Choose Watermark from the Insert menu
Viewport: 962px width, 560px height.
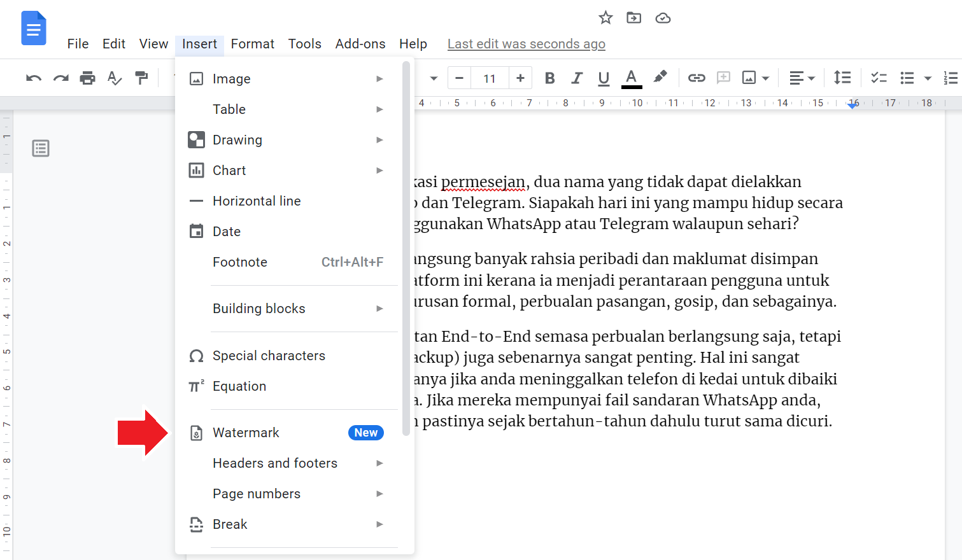pyautogui.click(x=246, y=433)
